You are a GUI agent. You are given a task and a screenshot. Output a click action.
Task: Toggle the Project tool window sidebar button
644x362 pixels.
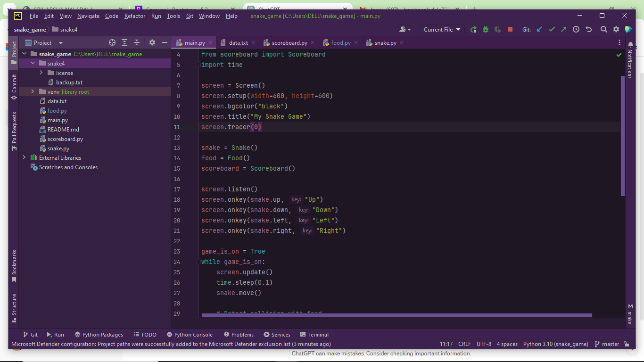tap(14, 53)
